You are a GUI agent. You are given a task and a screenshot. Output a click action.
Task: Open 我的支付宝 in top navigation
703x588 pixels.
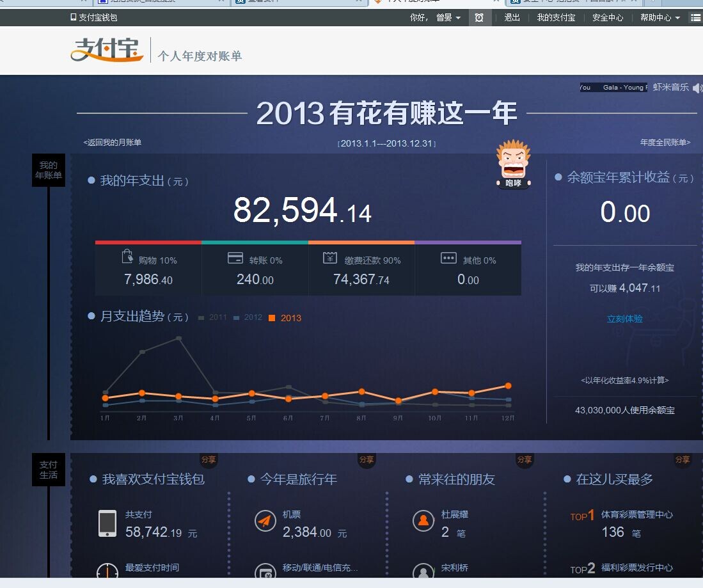pos(556,17)
